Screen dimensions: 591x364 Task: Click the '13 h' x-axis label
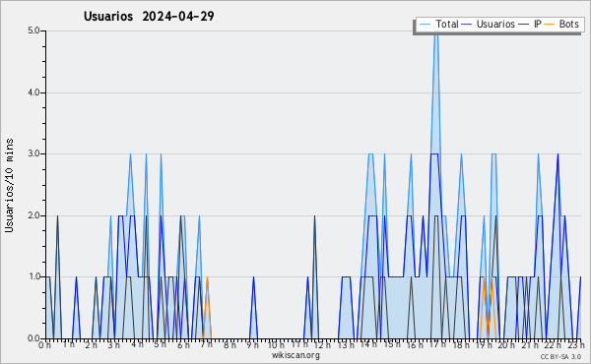[346, 345]
